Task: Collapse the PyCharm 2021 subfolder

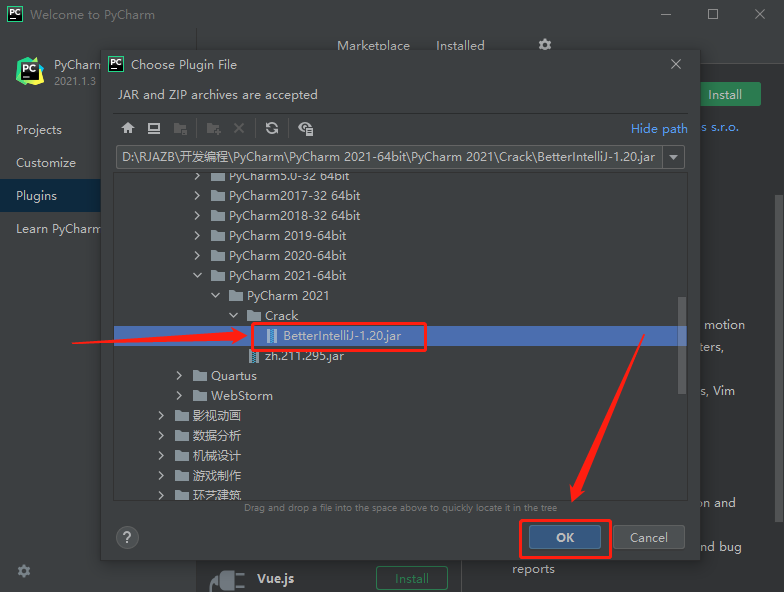Action: (216, 296)
